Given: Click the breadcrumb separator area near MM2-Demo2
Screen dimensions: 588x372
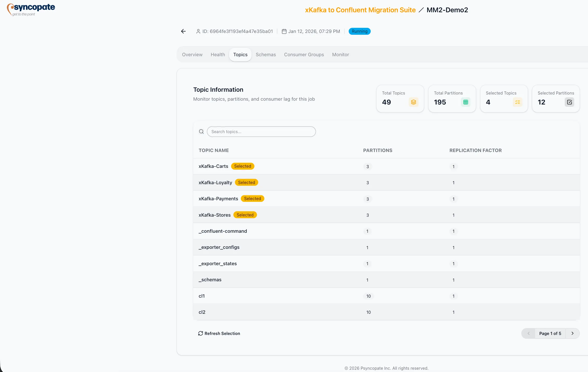Looking at the screenshot, I should (421, 10).
